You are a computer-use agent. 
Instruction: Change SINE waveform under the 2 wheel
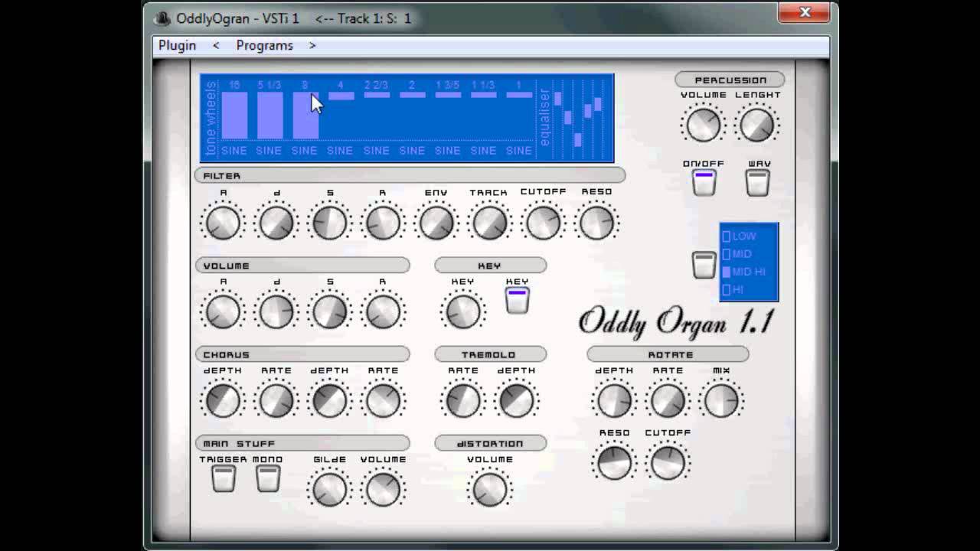412,151
